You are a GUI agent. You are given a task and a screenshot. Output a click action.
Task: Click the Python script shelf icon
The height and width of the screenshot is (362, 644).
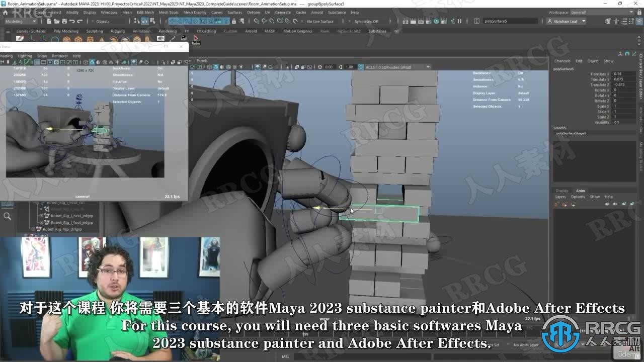pos(184,38)
